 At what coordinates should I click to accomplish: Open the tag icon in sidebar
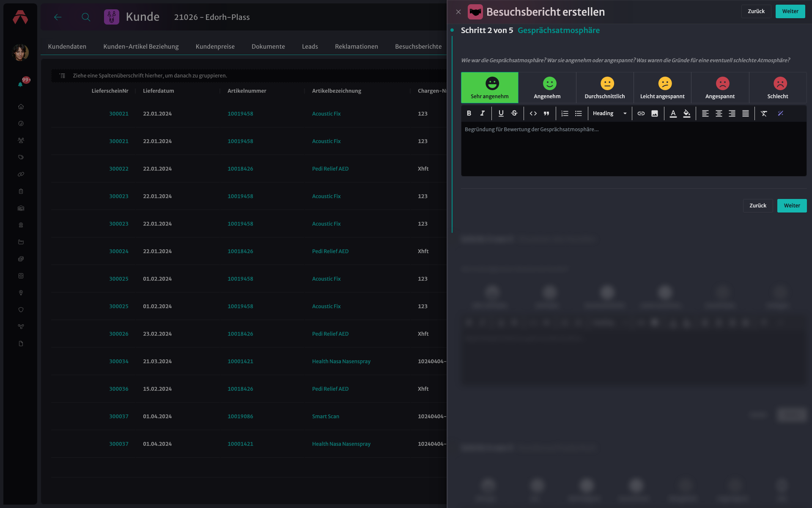(x=21, y=157)
